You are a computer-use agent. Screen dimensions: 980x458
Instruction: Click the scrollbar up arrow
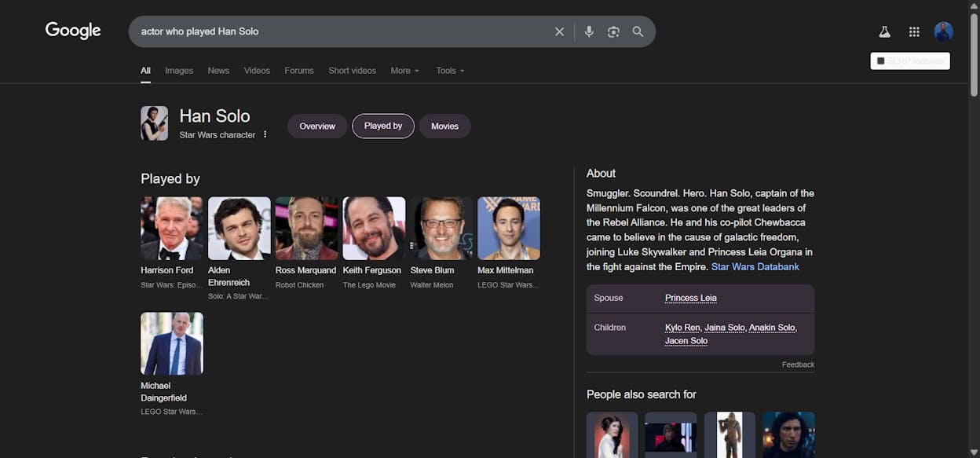tap(974, 5)
